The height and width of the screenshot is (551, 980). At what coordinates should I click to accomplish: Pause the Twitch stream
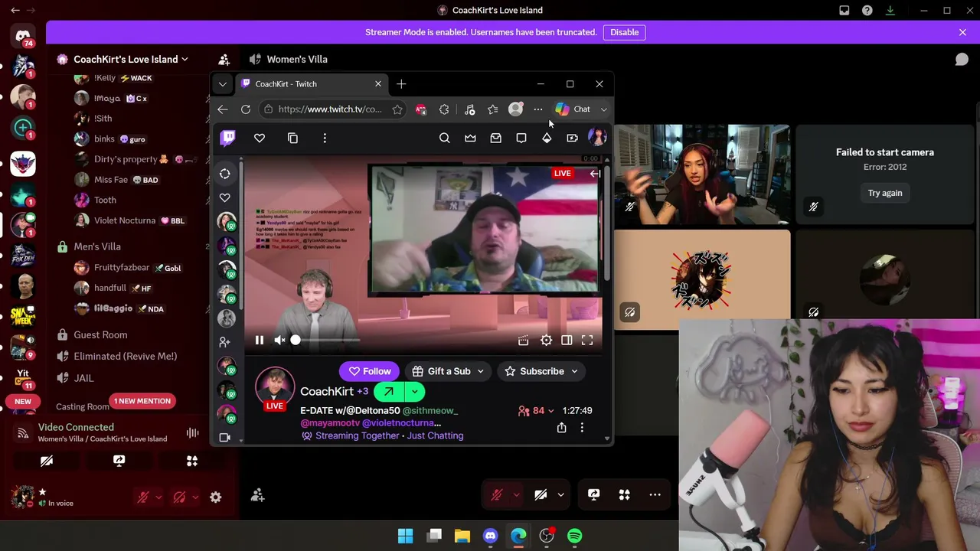coord(260,341)
